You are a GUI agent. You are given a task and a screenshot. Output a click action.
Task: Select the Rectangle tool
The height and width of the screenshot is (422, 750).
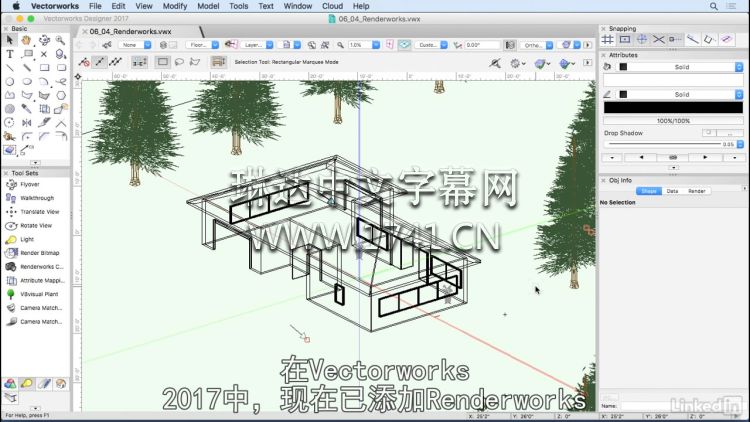[44, 68]
